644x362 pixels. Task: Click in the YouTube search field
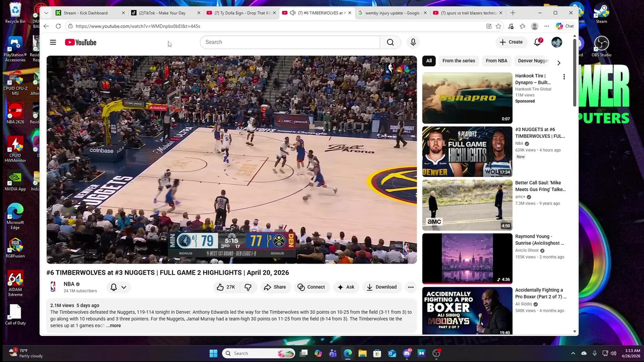(290, 42)
